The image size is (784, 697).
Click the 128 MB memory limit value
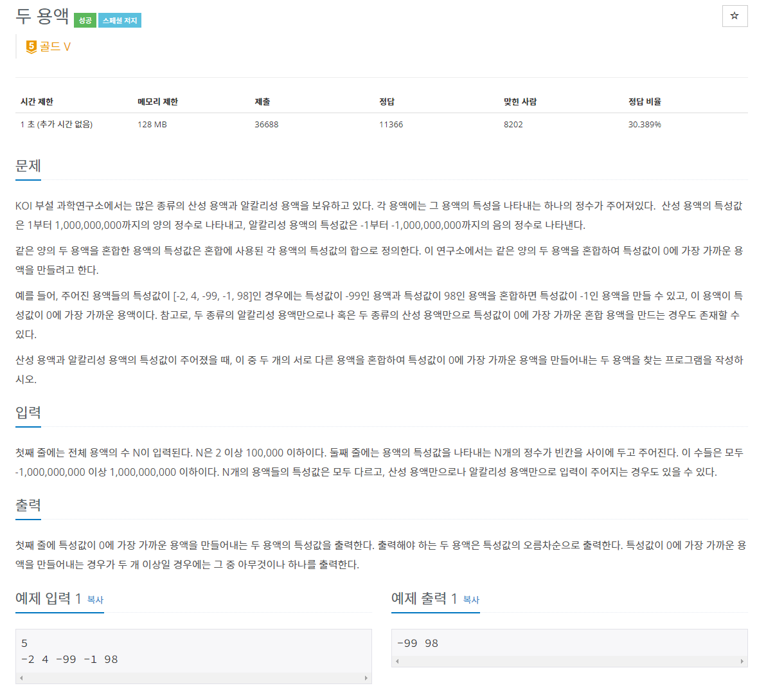(152, 124)
